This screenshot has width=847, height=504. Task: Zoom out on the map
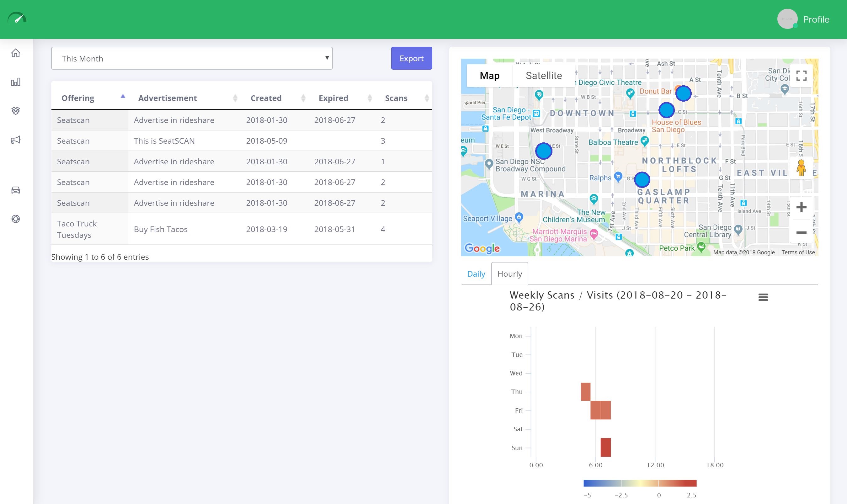(801, 232)
